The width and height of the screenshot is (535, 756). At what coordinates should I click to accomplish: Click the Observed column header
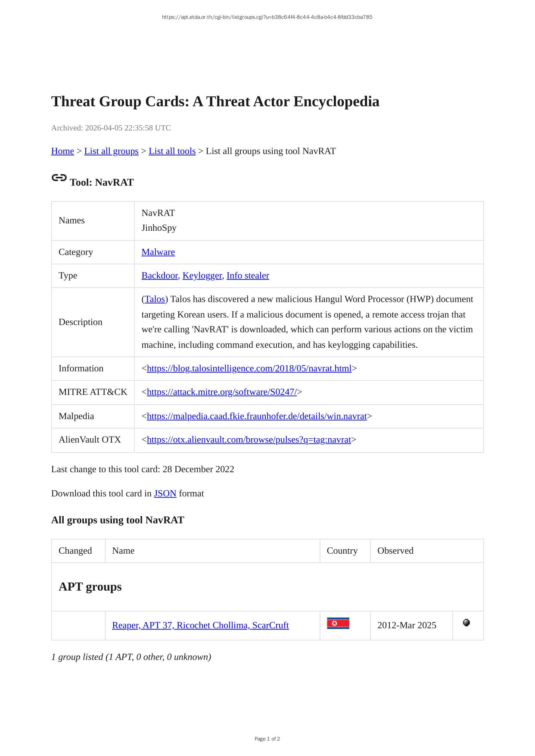click(395, 551)
